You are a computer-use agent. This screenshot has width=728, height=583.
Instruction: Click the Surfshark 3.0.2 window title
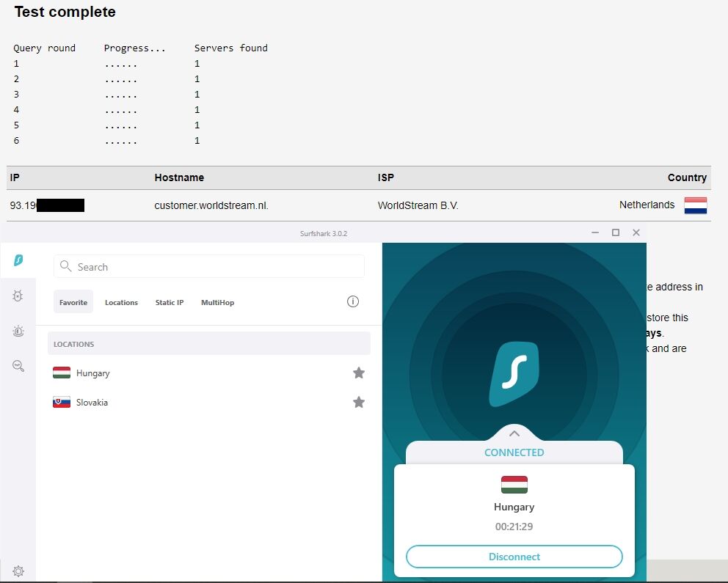324,233
